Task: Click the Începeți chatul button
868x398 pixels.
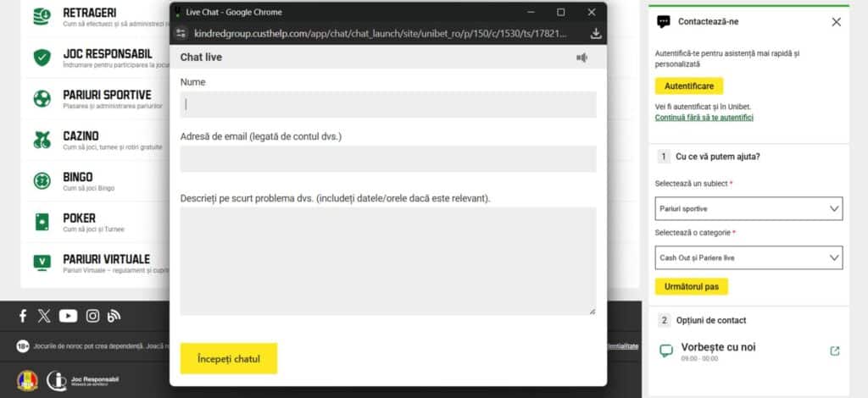Action: click(229, 359)
